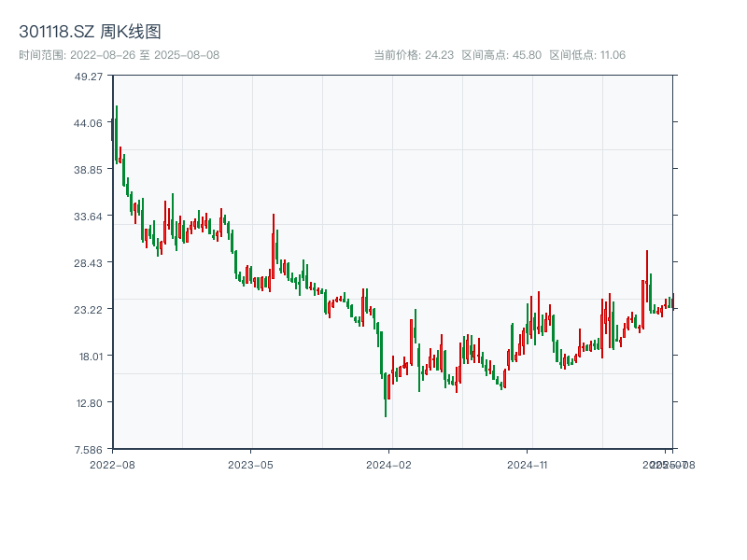Click the 区间低点 11.06 label
The width and height of the screenshot is (747, 560).
point(587,55)
